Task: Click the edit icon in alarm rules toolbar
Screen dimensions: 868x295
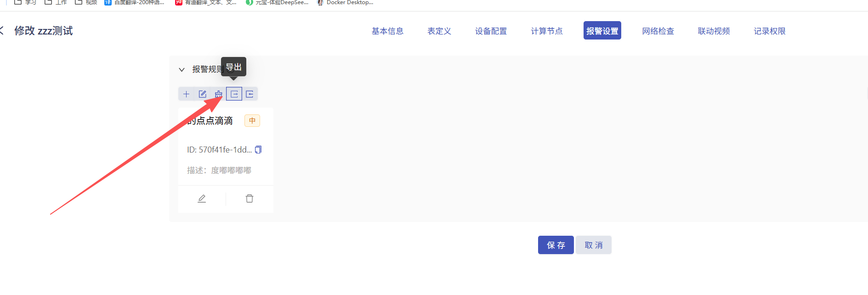Action: (202, 94)
